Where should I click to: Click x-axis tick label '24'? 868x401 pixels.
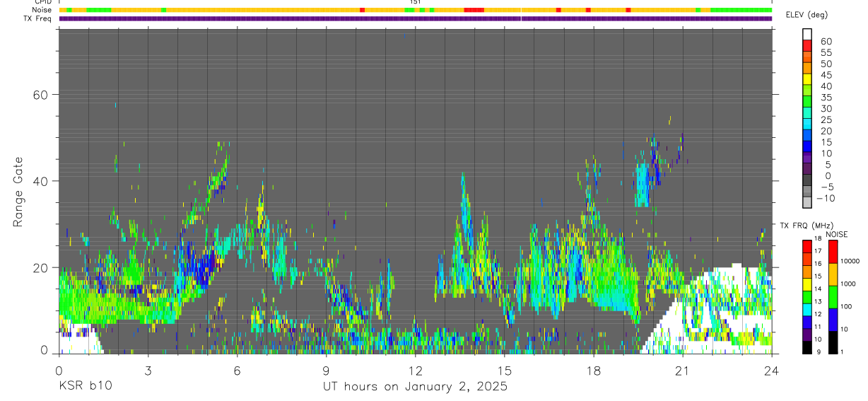pos(771,371)
